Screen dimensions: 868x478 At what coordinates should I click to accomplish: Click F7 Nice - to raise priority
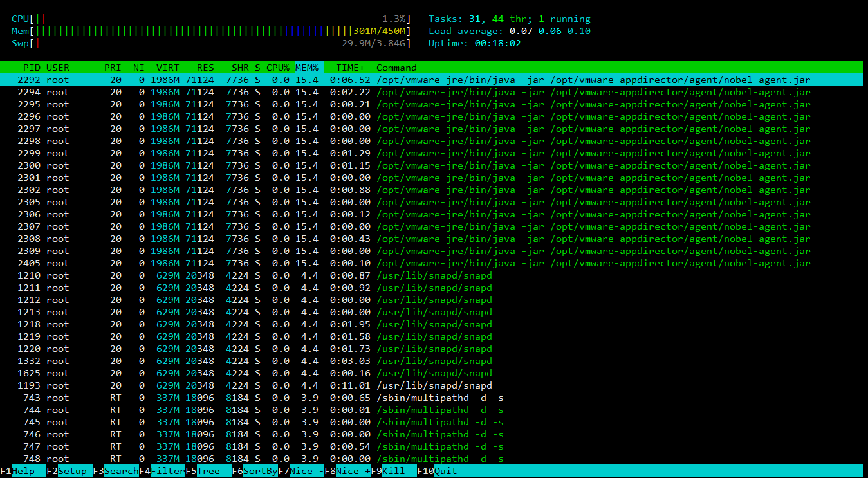pos(301,471)
